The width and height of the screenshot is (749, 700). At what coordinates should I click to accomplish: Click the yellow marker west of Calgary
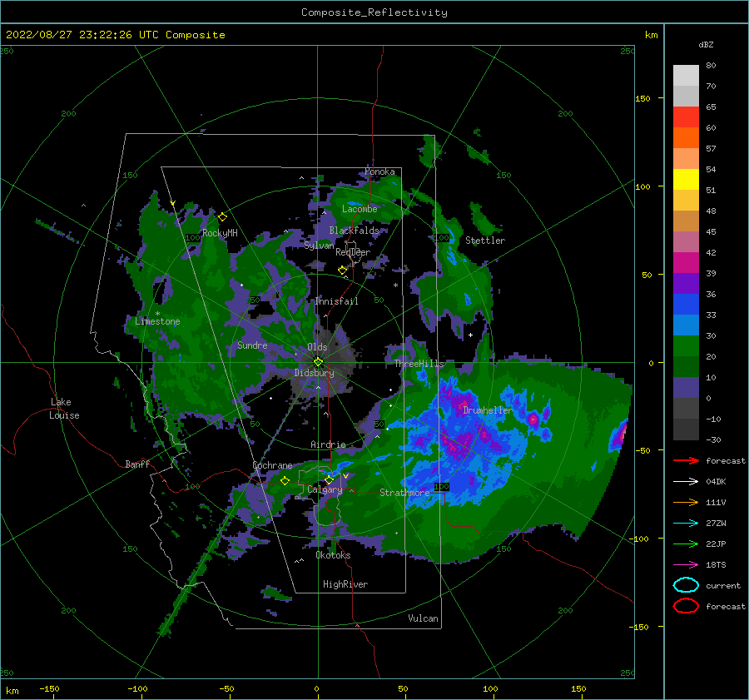[x=285, y=481]
